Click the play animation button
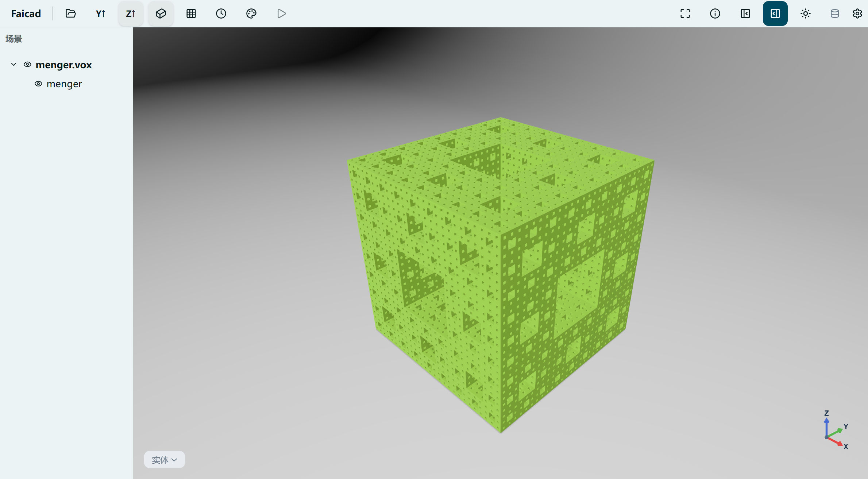 281,13
